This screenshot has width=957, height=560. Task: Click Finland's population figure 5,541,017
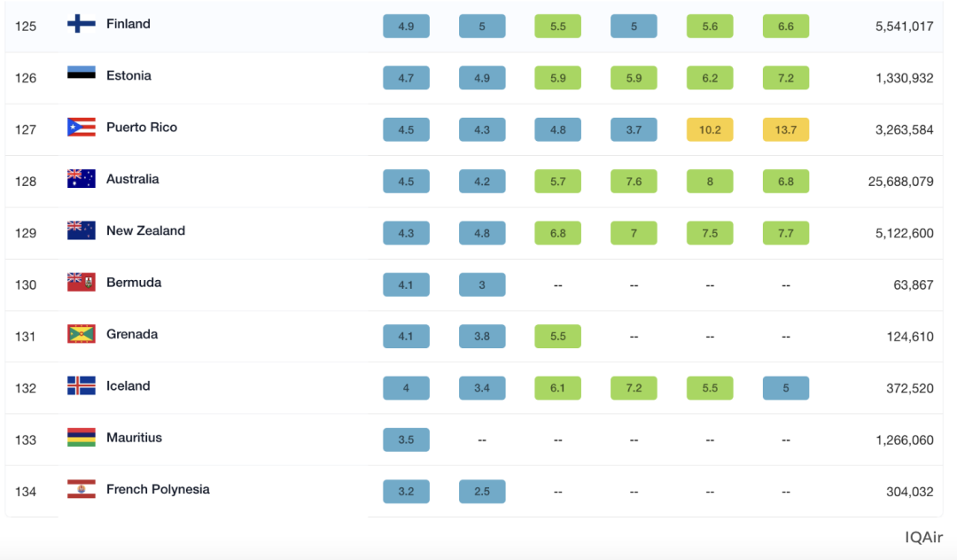904,27
